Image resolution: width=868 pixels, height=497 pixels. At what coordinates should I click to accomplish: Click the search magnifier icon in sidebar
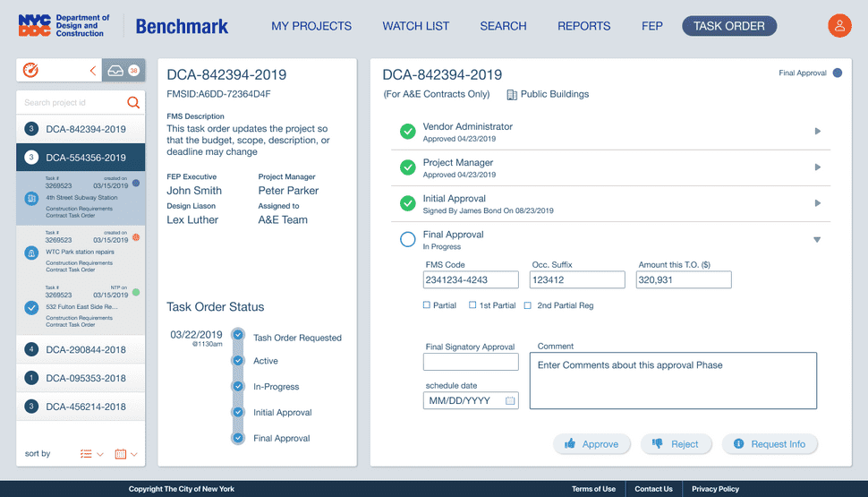click(x=133, y=102)
